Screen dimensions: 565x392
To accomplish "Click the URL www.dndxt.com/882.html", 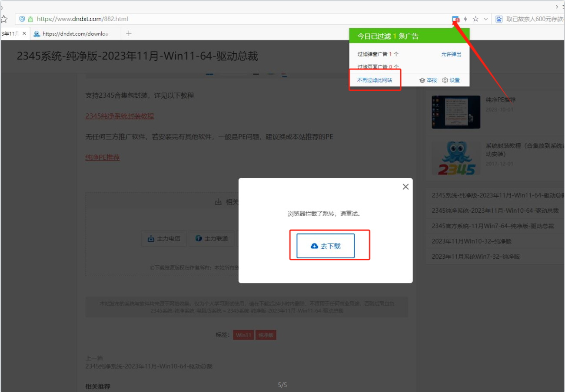I will (x=82, y=19).
